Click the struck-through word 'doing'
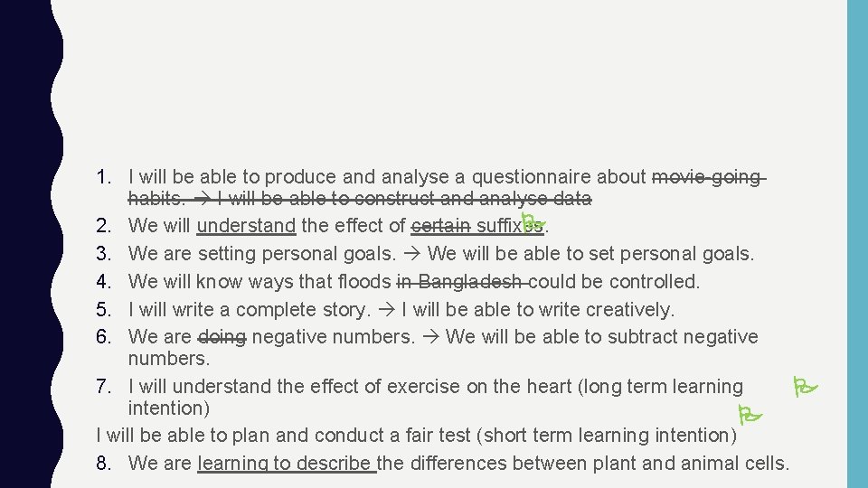This screenshot has width=868, height=488. [221, 337]
